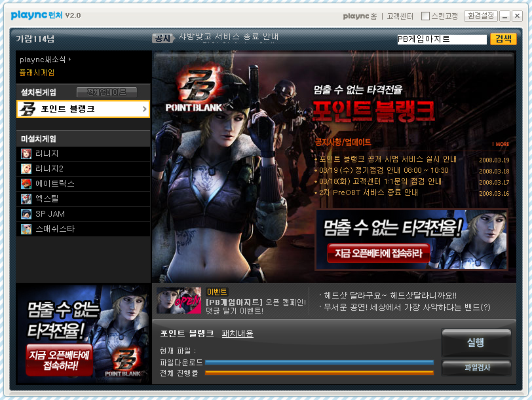532x400 pixels.
Task: Select 리니지 from uninstalled games
Action: (83, 154)
